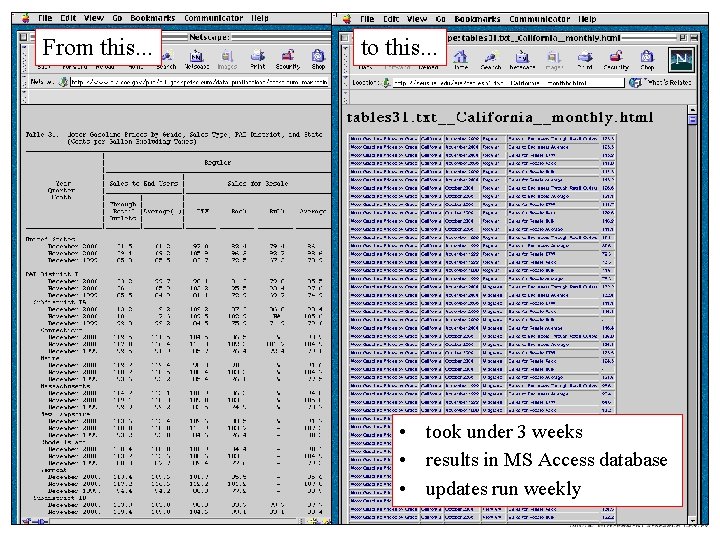This screenshot has height=540, width=720.
Task: Click Images toolbar icon in left window
Action: (227, 58)
